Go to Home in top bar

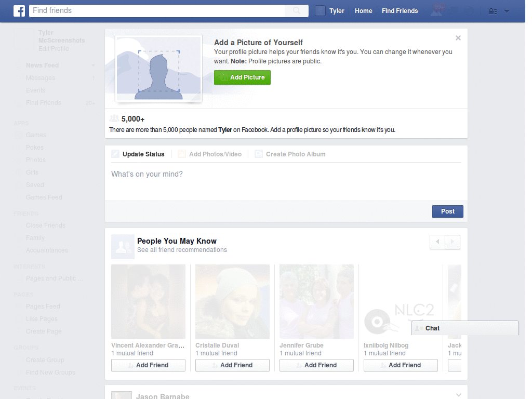[363, 11]
